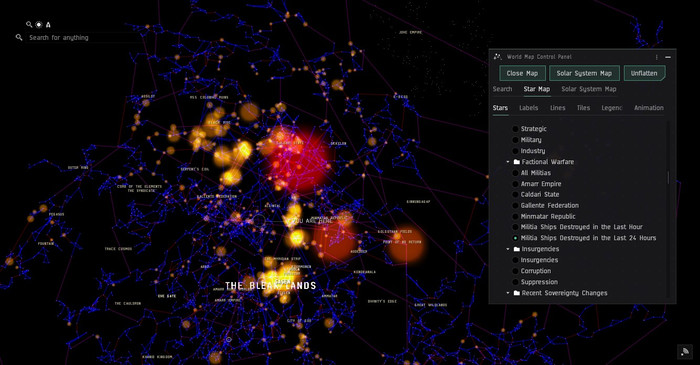Collapse Recent Sovereignty Changes group arrow

(508, 293)
